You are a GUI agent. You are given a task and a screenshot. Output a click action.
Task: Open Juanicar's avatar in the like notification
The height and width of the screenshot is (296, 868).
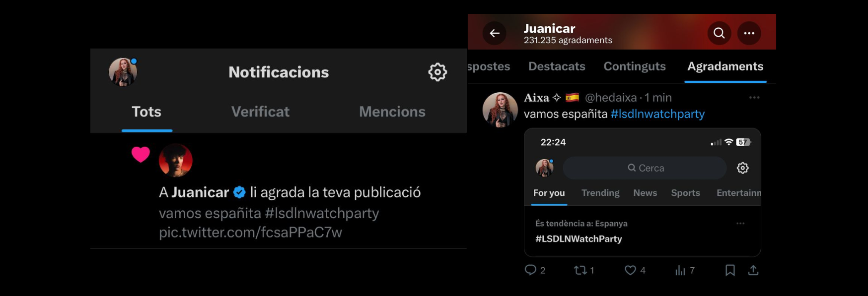click(175, 161)
